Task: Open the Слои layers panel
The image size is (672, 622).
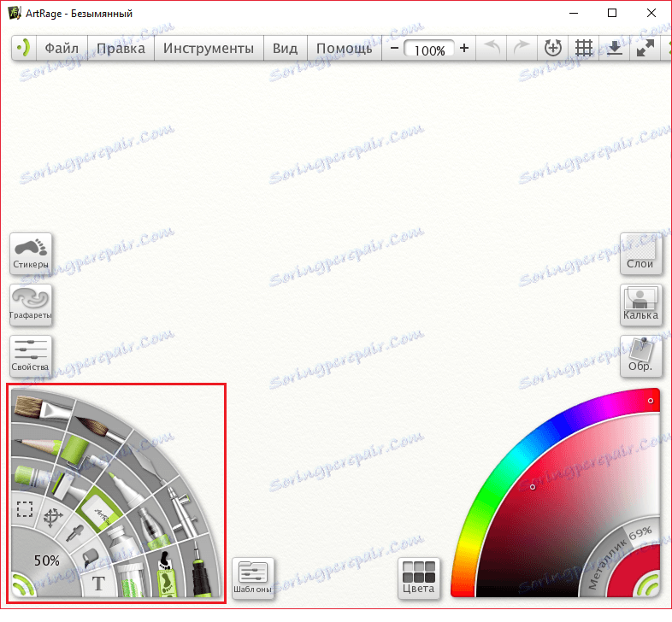Action: coord(640,254)
